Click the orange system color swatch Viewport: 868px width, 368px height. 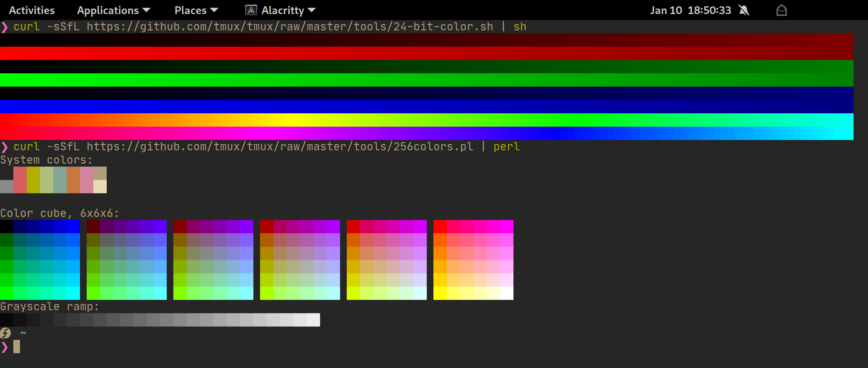point(73,180)
